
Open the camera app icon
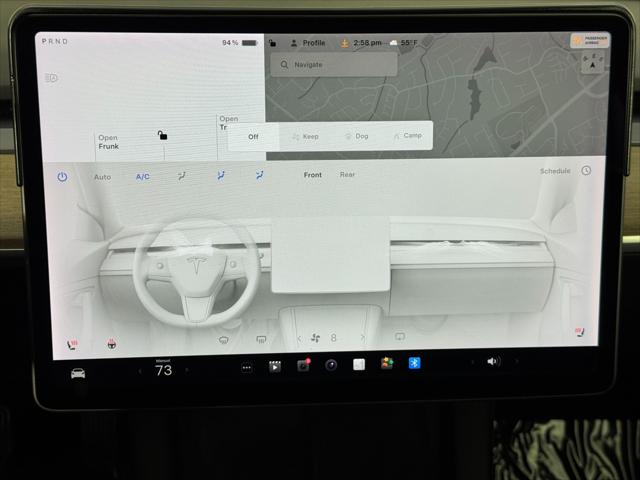point(331,364)
